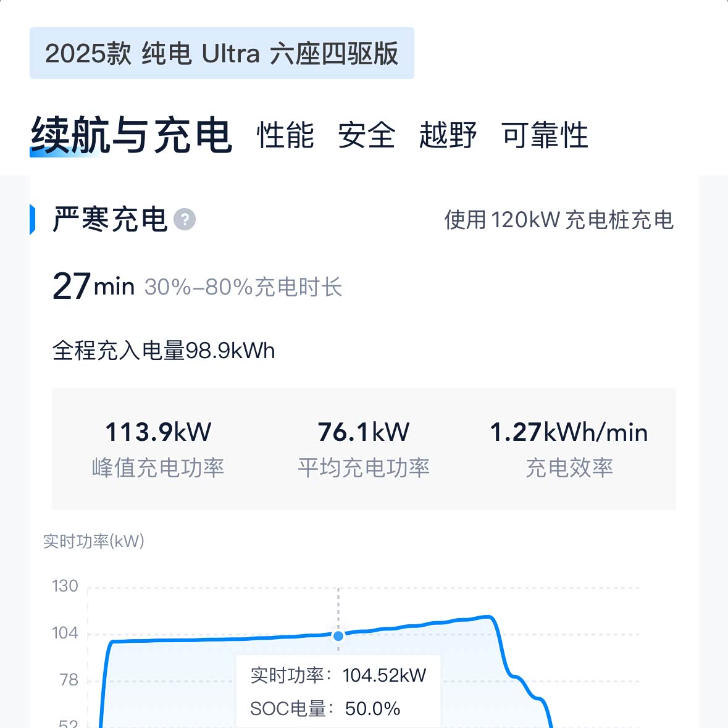Click the 76.1kW 平均充电功率 stat

tap(364, 448)
